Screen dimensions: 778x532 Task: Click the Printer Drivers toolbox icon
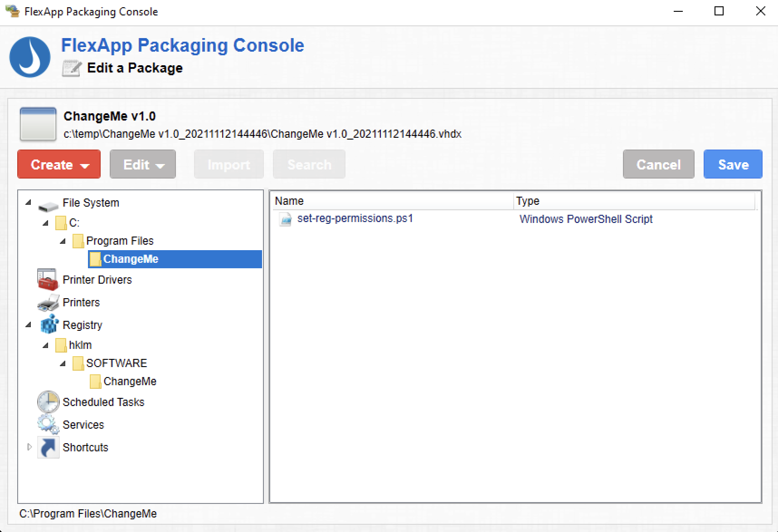48,280
